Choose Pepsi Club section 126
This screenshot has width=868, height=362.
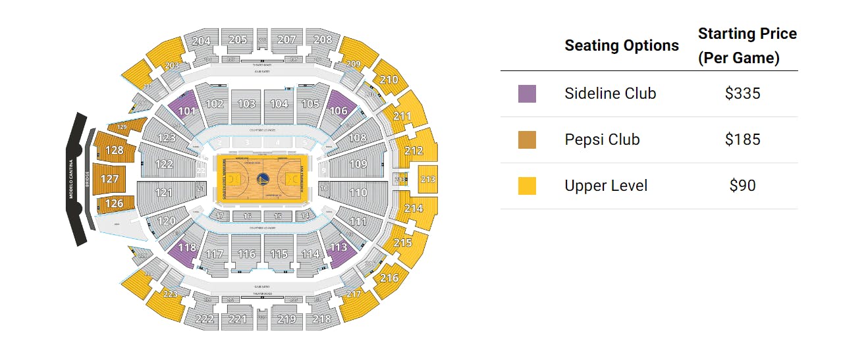coord(114,204)
